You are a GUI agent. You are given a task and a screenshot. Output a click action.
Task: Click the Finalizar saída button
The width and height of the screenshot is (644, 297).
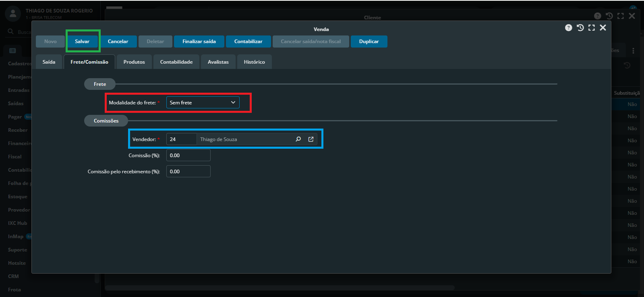coord(199,42)
